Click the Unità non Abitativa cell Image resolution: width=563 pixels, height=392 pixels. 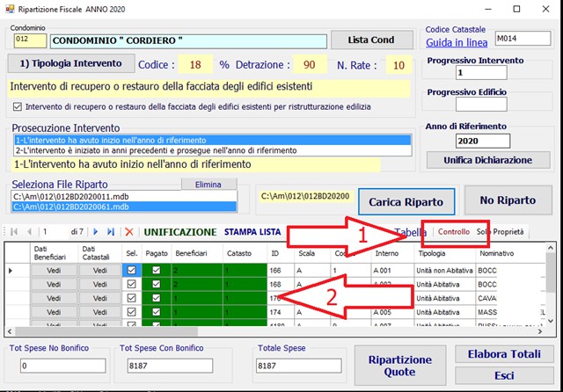point(445,271)
